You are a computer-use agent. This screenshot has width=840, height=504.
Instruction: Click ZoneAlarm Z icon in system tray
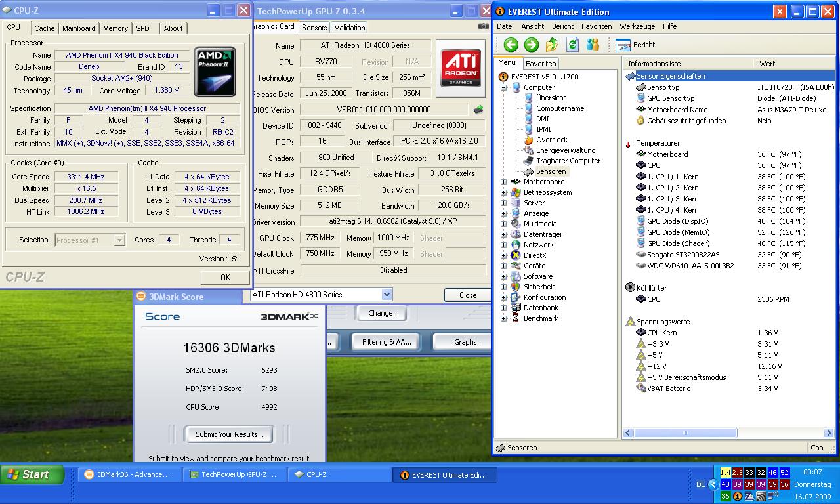point(749,497)
